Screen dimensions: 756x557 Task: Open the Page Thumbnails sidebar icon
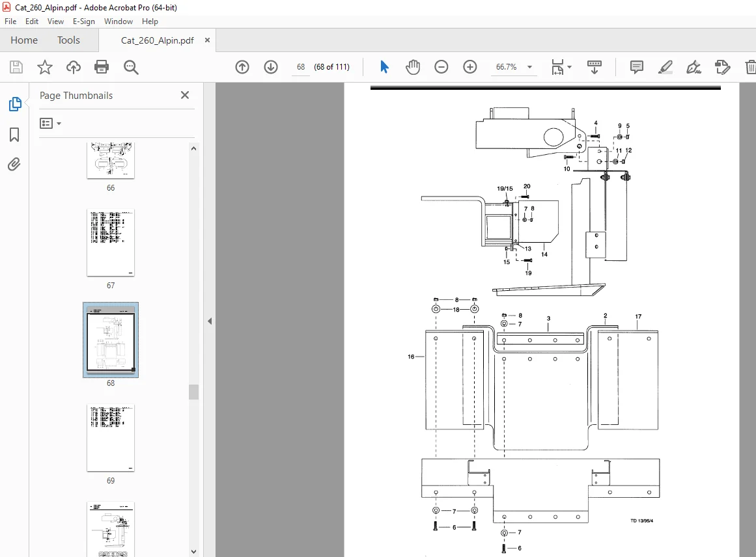click(14, 104)
